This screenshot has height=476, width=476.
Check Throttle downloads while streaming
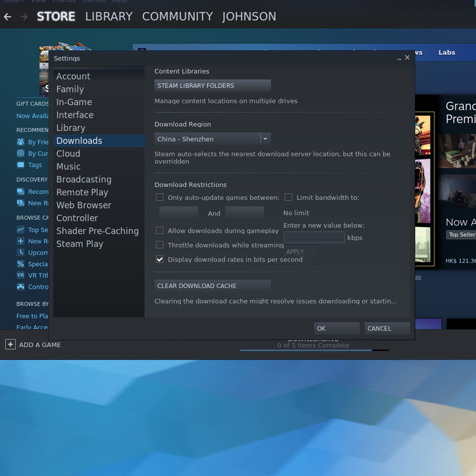(160, 245)
